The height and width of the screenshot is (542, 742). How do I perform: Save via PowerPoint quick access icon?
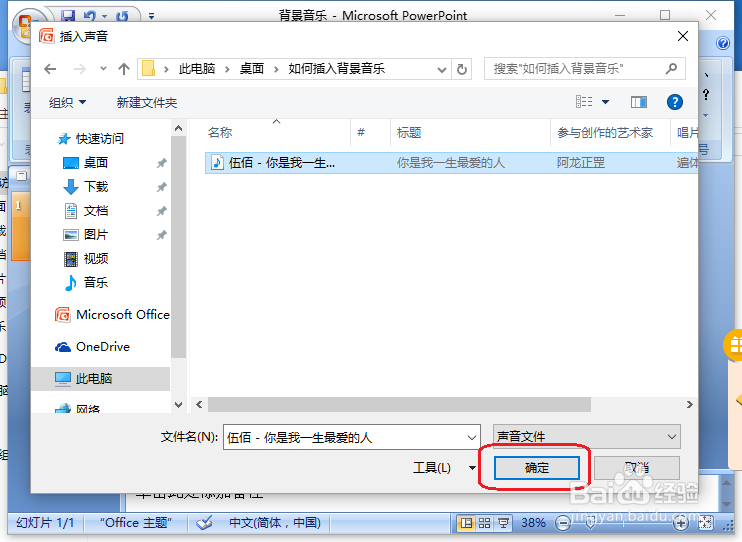pyautogui.click(x=69, y=15)
